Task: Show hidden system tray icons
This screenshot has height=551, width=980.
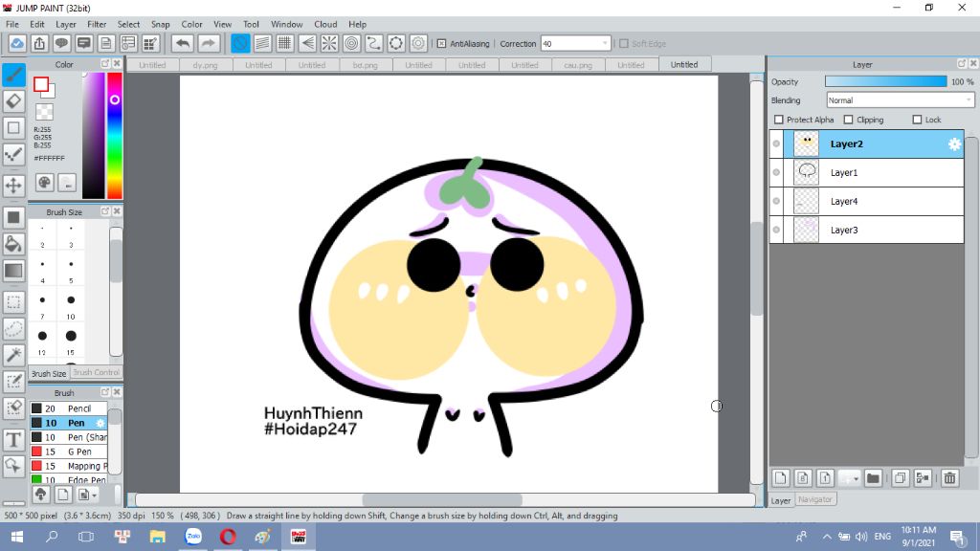Action: 827,537
